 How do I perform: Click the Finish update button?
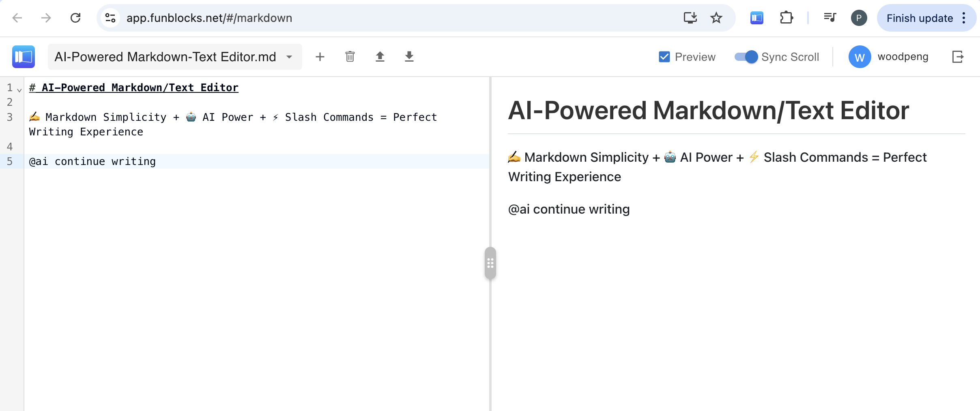tap(920, 18)
